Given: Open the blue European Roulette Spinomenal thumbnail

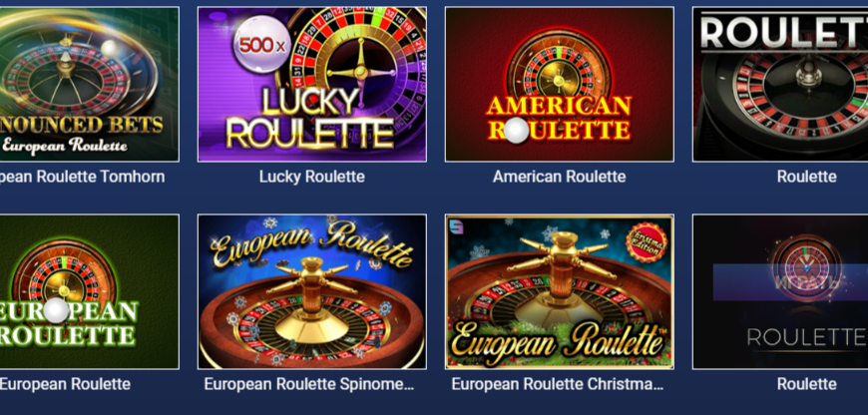Looking at the screenshot, I should coord(312,291).
